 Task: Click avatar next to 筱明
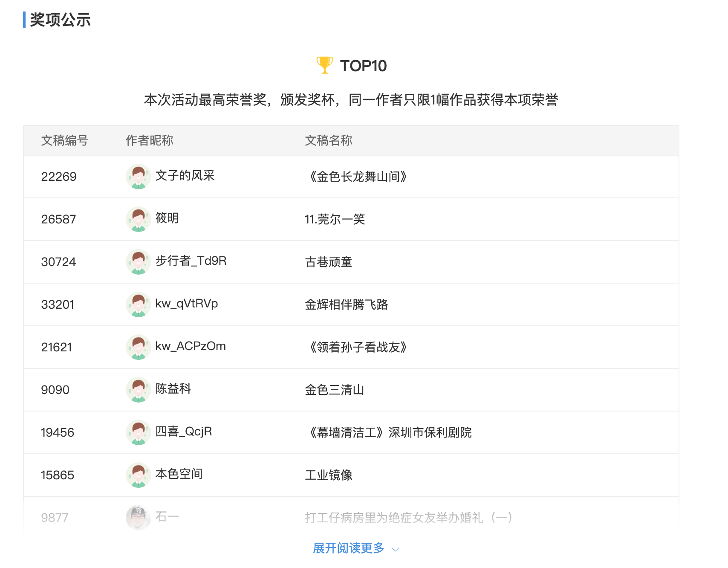[139, 219]
